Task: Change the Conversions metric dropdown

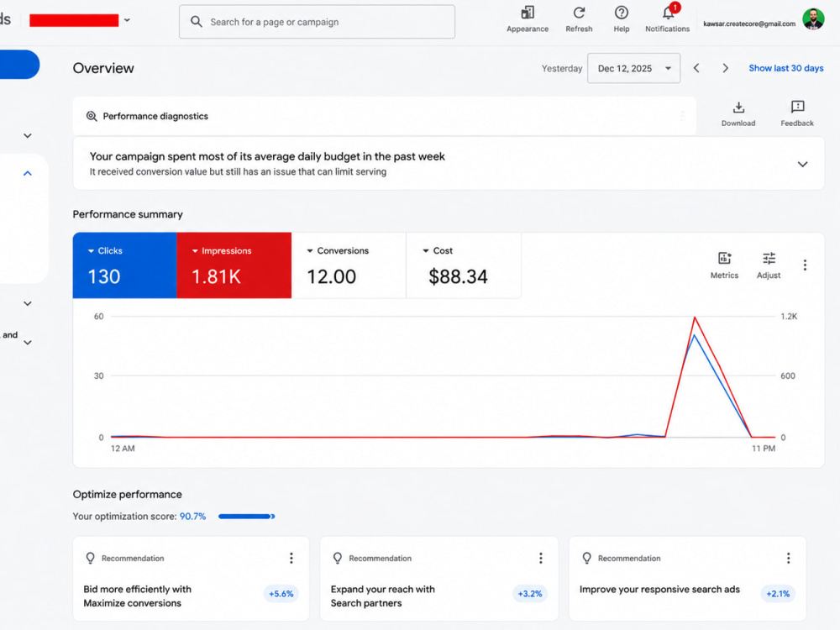Action: [x=310, y=250]
